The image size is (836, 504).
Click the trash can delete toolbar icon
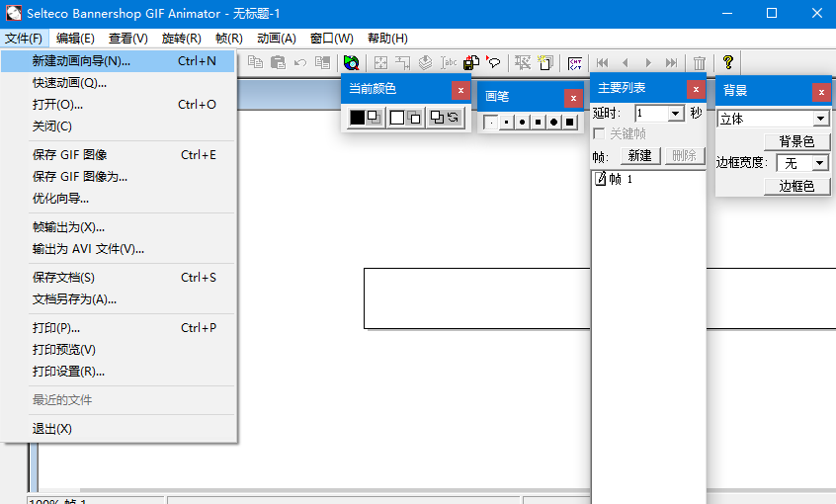[699, 63]
